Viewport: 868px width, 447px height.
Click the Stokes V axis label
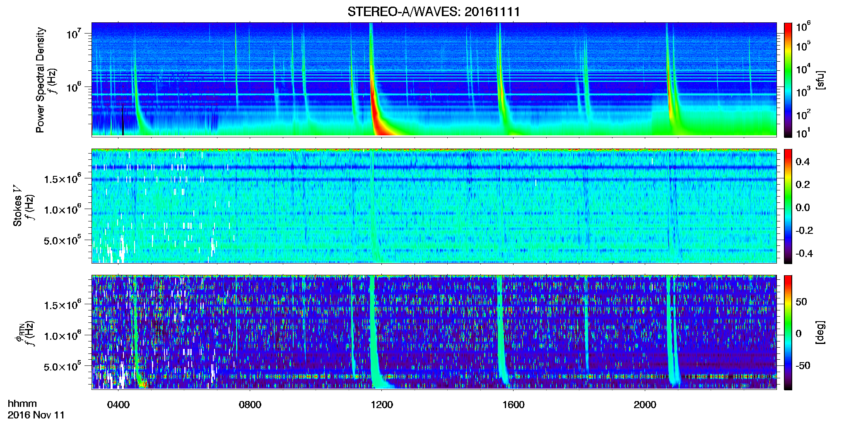coord(17,206)
